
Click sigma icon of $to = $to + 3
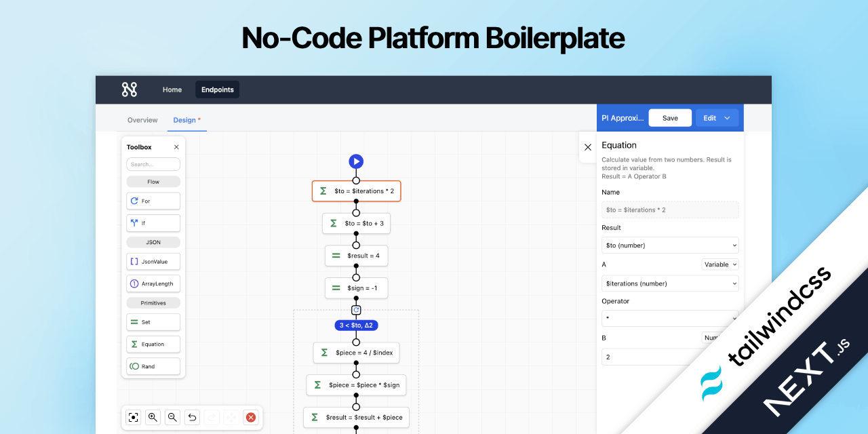tap(333, 223)
